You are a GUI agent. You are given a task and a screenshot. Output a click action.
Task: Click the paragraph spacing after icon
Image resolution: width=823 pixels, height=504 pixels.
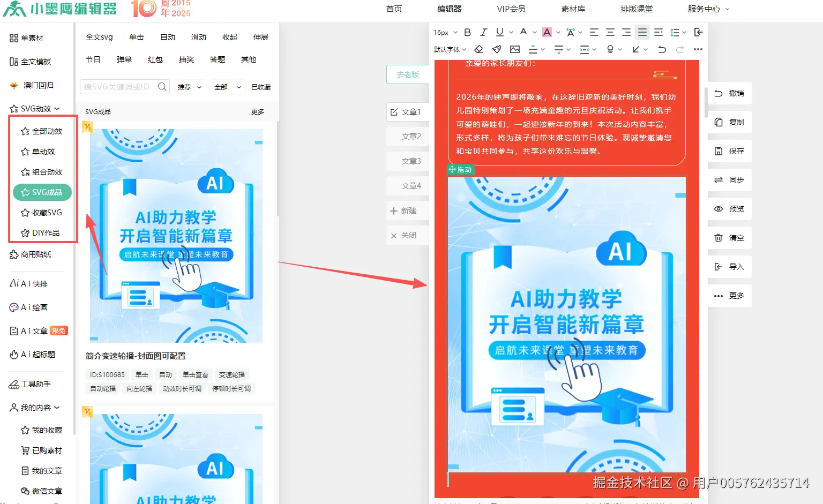click(559, 49)
